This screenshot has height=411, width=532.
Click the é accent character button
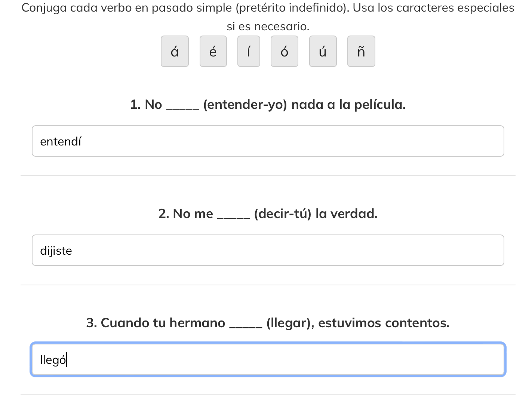point(213,51)
